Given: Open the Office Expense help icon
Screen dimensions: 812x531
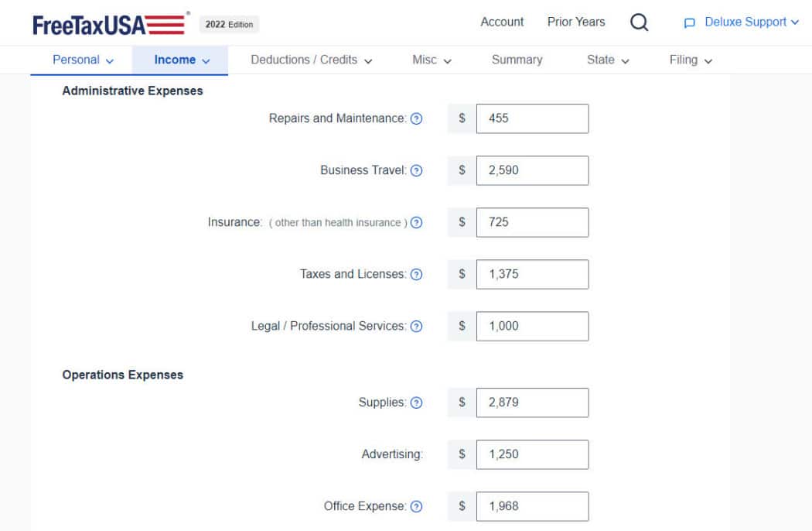Looking at the screenshot, I should 416,507.
